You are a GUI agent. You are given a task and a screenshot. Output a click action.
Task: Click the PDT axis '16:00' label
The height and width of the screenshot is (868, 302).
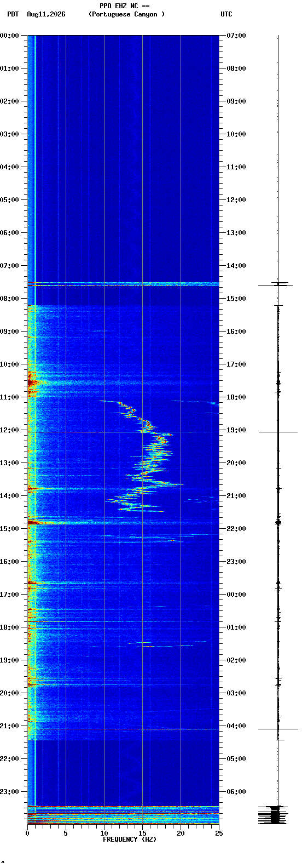(10, 562)
